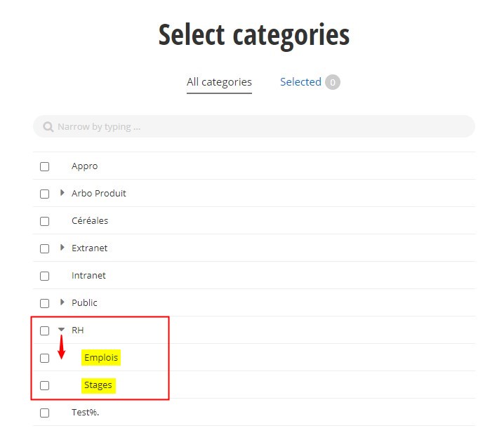Click the search magnifier icon
Screen dimensions: 504x447
(x=48, y=127)
